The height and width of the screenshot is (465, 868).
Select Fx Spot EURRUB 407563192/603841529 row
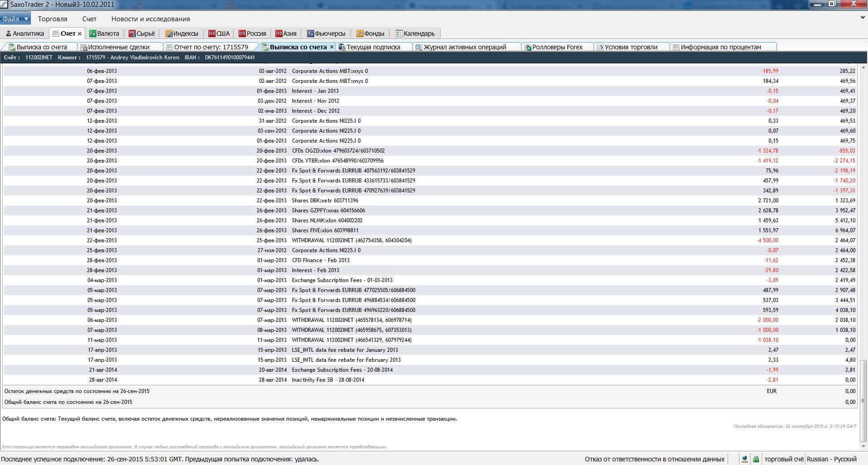click(430, 171)
